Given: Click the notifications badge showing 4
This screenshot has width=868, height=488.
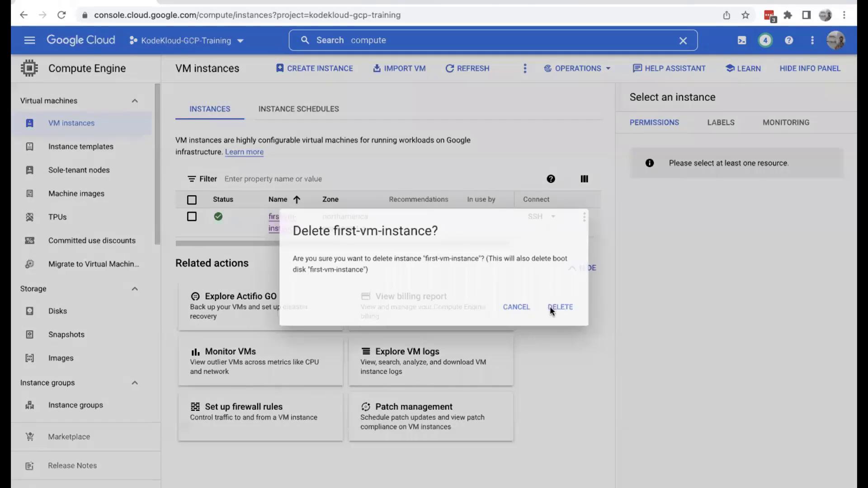Looking at the screenshot, I should (765, 40).
